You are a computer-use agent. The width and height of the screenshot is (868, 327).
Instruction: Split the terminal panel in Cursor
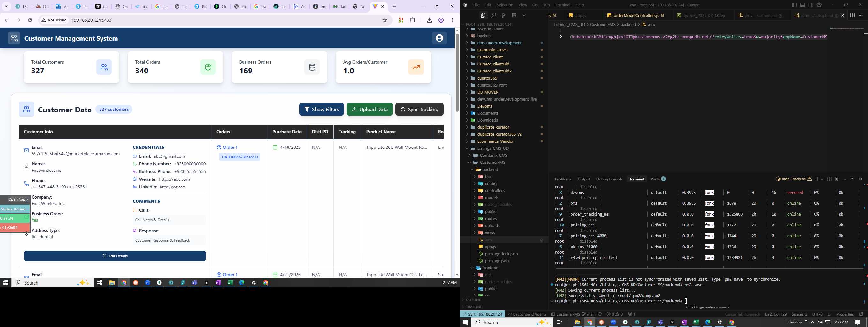829,179
